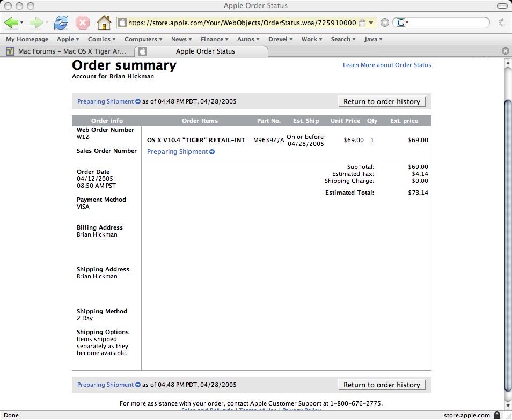Expand the Java bookmarks folder
512x420 pixels.
(373, 39)
